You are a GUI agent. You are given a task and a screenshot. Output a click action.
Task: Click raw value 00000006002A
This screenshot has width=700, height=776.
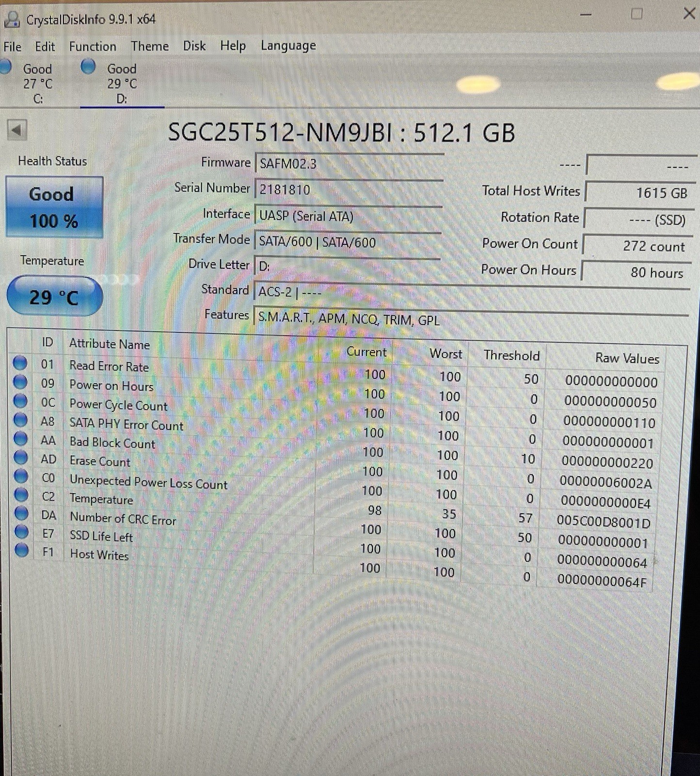(x=606, y=482)
